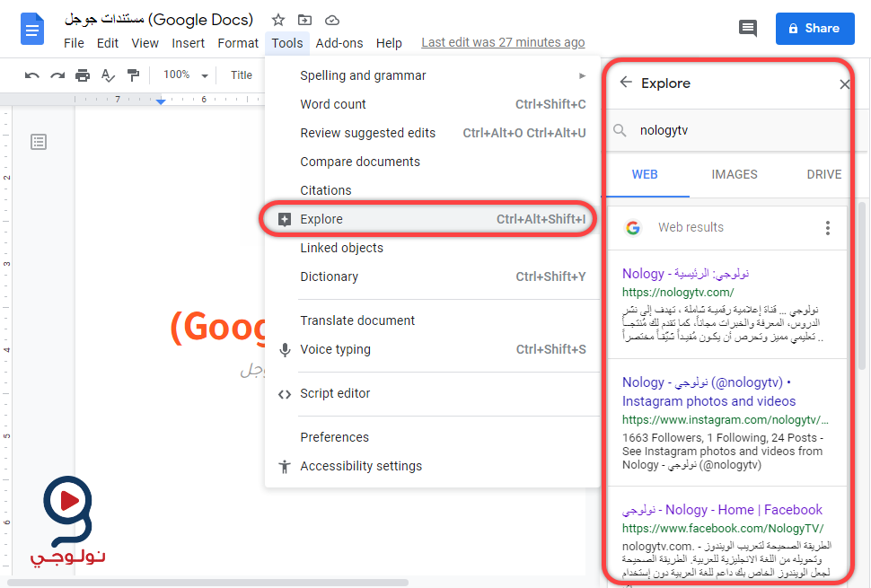
Task: Open the Edit menu
Action: [x=107, y=43]
